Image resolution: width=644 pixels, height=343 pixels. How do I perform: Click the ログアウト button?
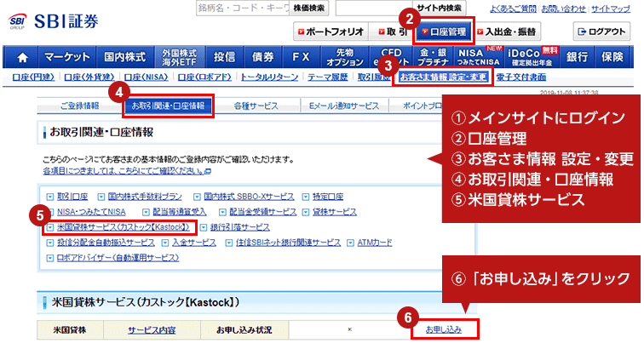[x=601, y=31]
